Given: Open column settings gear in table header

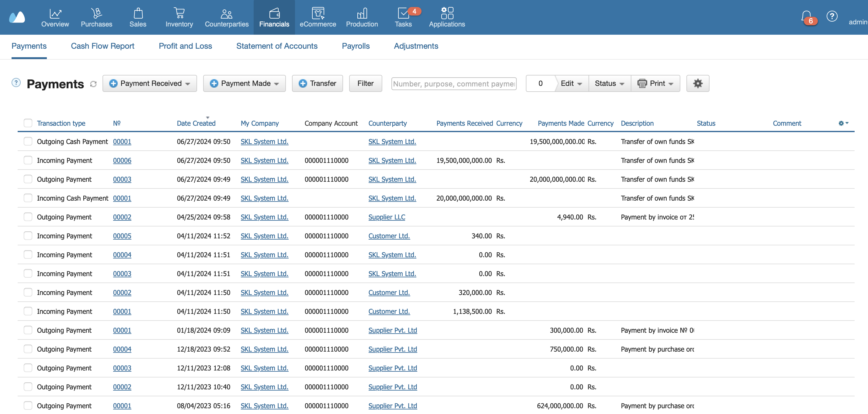Looking at the screenshot, I should click(x=843, y=123).
